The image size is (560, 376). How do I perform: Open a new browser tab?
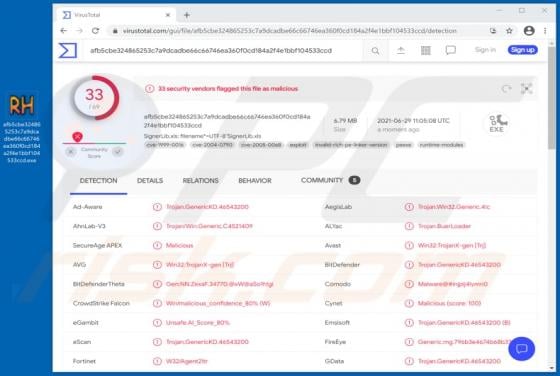[x=186, y=15]
